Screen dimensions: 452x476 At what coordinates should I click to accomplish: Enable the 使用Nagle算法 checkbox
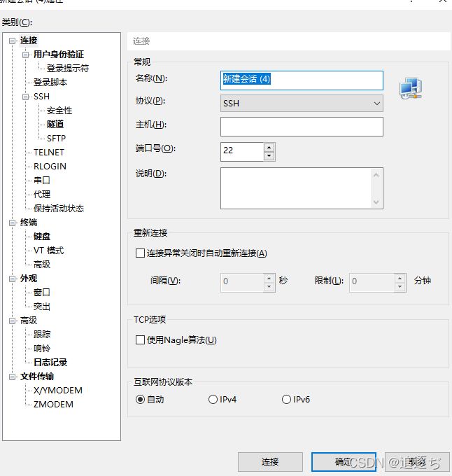(140, 339)
